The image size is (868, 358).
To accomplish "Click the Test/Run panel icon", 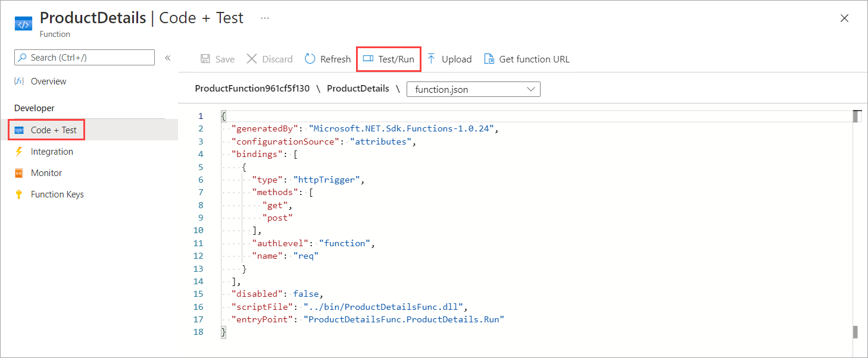I will [368, 59].
